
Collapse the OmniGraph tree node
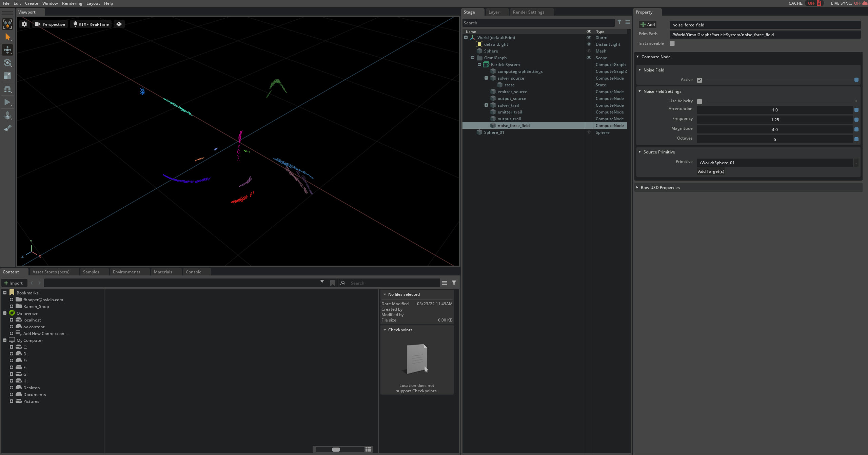coord(473,58)
